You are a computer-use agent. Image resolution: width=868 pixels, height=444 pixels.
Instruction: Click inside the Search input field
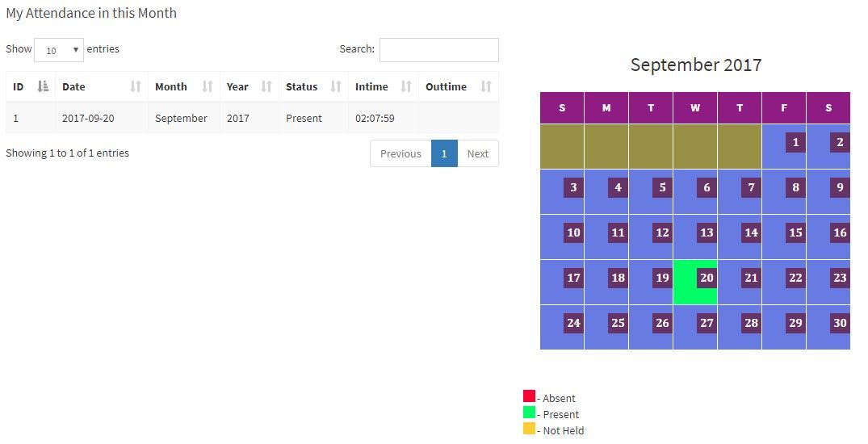tap(439, 50)
